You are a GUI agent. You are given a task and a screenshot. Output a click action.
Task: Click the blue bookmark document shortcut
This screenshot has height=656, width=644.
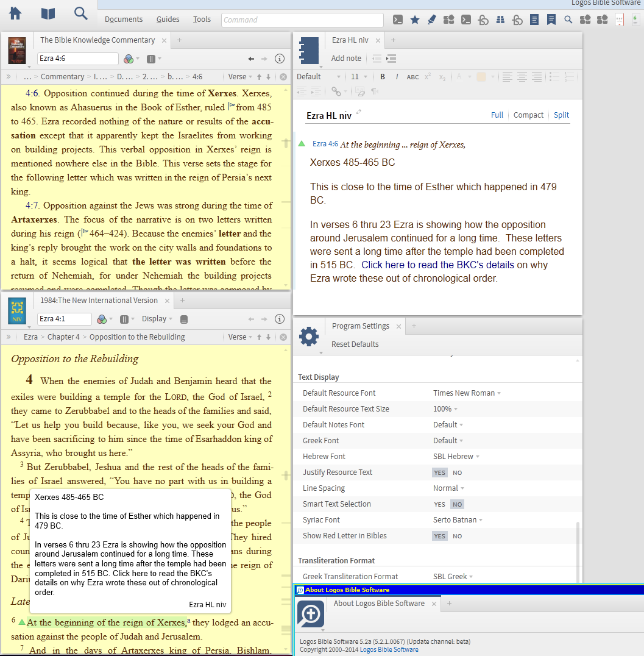pyautogui.click(x=551, y=20)
